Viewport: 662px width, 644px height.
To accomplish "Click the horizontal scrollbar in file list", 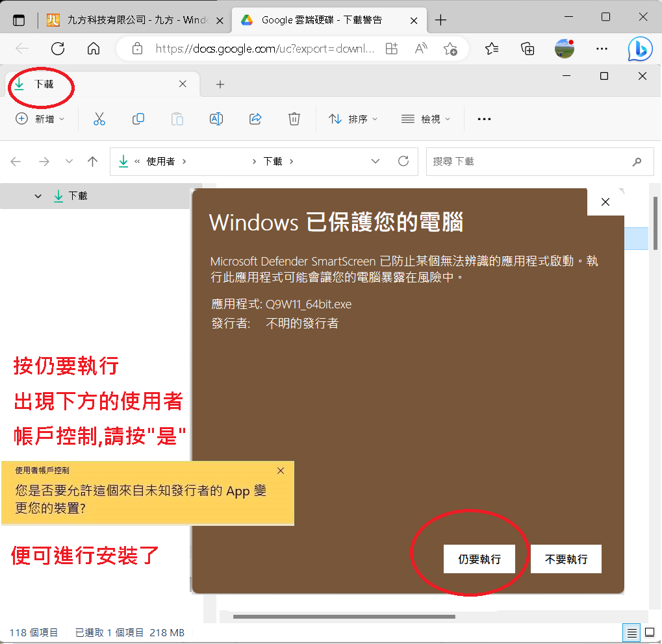I will point(344,617).
